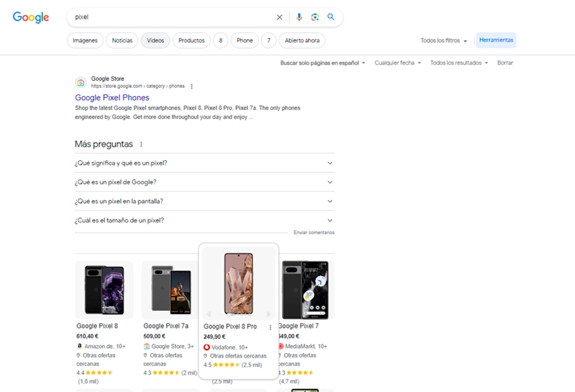Click the Google Pixel 8 product title
This screenshot has width=575, height=392.
click(x=97, y=326)
